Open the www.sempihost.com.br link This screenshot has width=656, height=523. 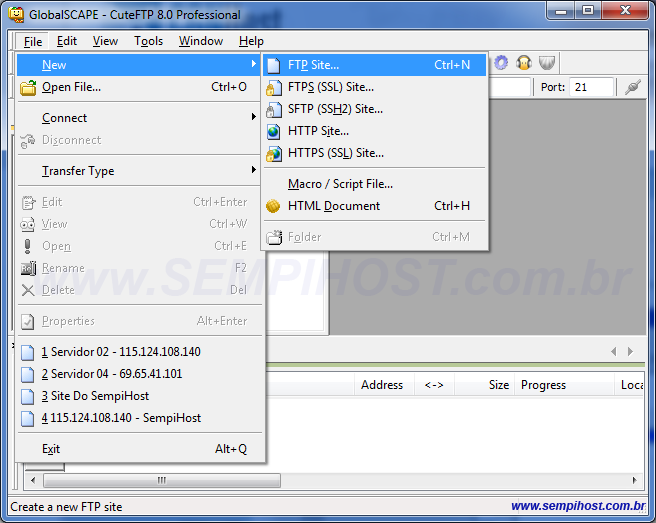pos(578,506)
